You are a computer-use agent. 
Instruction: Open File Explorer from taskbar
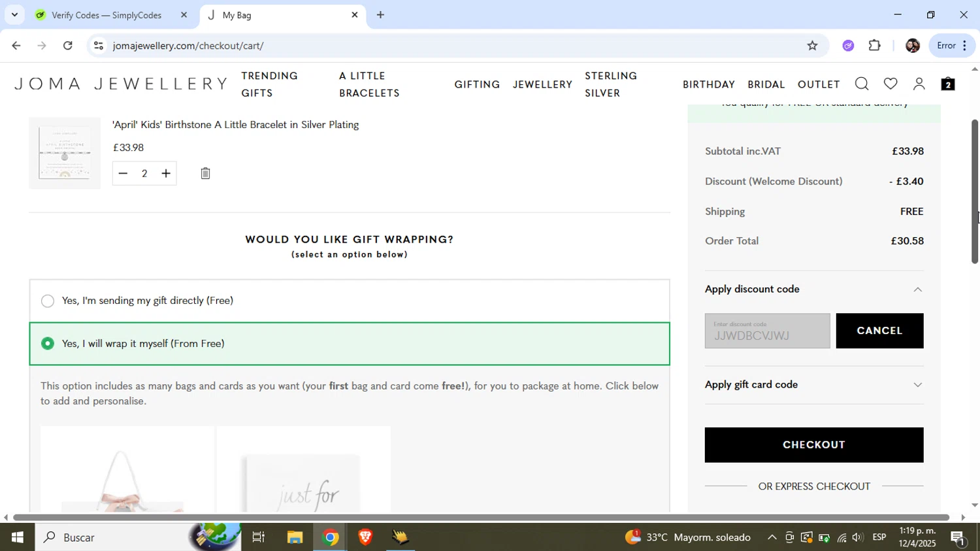[295, 537]
